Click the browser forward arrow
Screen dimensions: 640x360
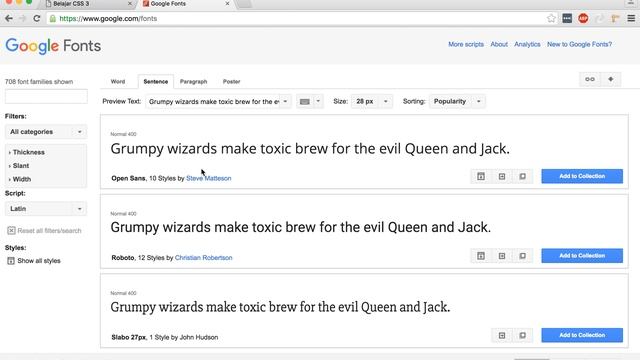click(22, 18)
